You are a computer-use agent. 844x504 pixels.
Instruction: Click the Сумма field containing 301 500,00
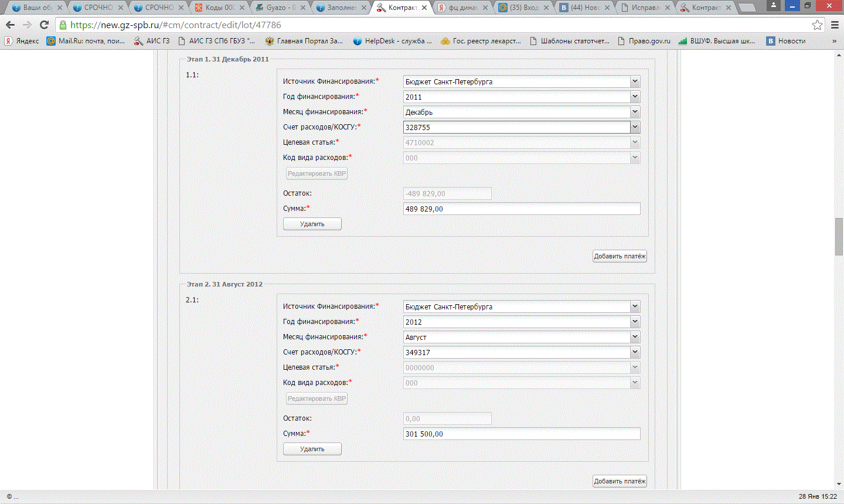coord(522,434)
